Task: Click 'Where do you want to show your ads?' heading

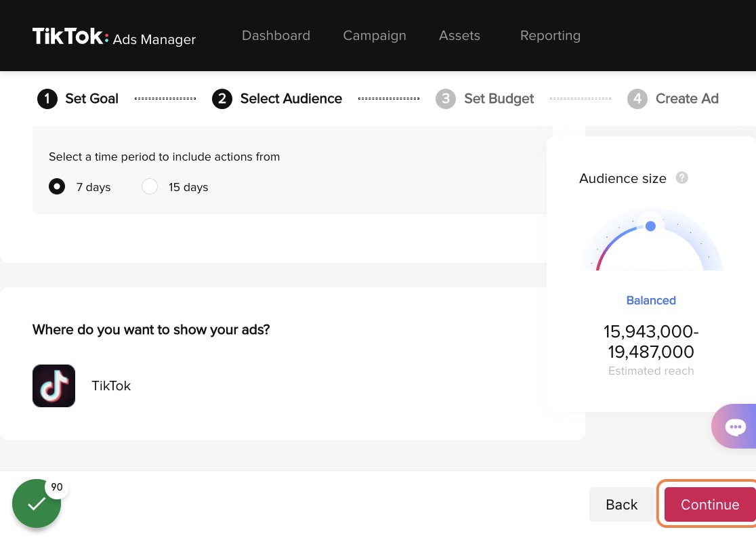Action: tap(151, 330)
